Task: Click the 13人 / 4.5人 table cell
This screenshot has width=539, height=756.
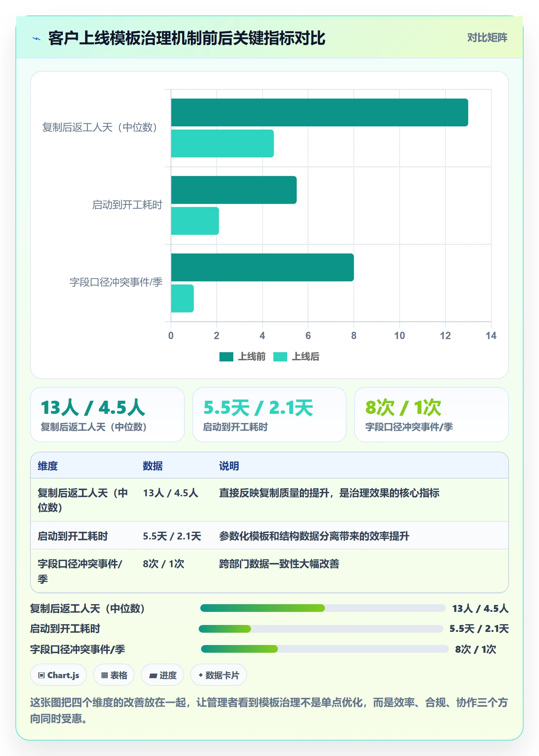Action: click(171, 493)
